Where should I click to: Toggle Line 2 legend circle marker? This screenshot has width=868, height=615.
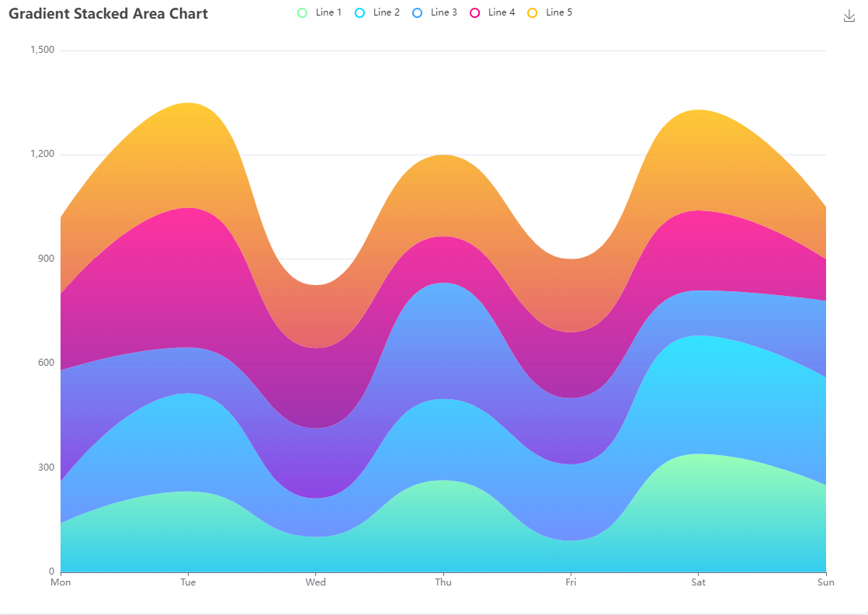click(359, 12)
